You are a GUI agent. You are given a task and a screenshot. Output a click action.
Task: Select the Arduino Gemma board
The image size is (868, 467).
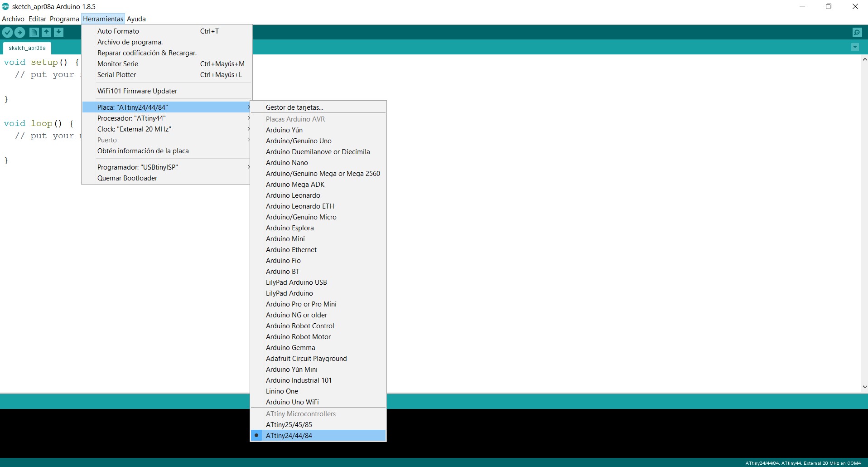point(318,348)
